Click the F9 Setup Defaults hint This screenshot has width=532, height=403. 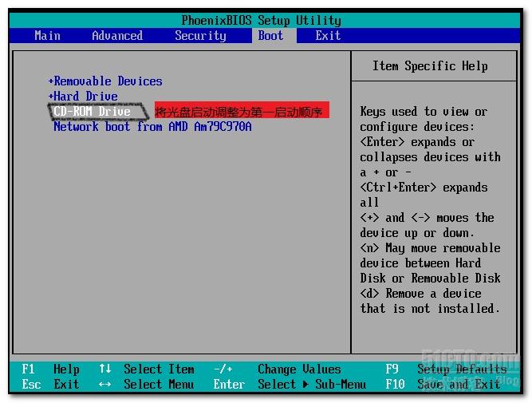pyautogui.click(x=446, y=369)
